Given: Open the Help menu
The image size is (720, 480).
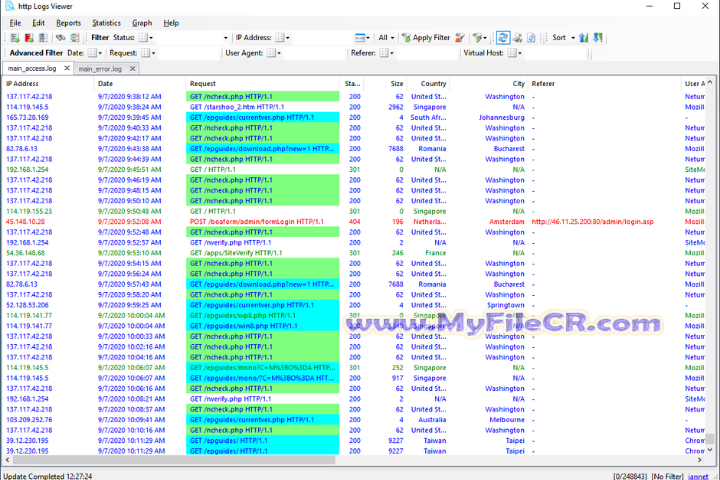Looking at the screenshot, I should click(x=171, y=23).
